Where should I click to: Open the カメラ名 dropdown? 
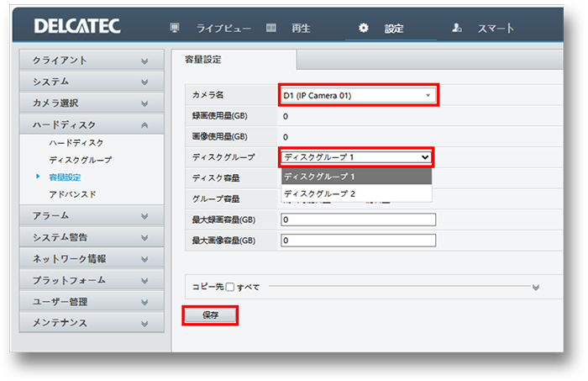pyautogui.click(x=358, y=95)
